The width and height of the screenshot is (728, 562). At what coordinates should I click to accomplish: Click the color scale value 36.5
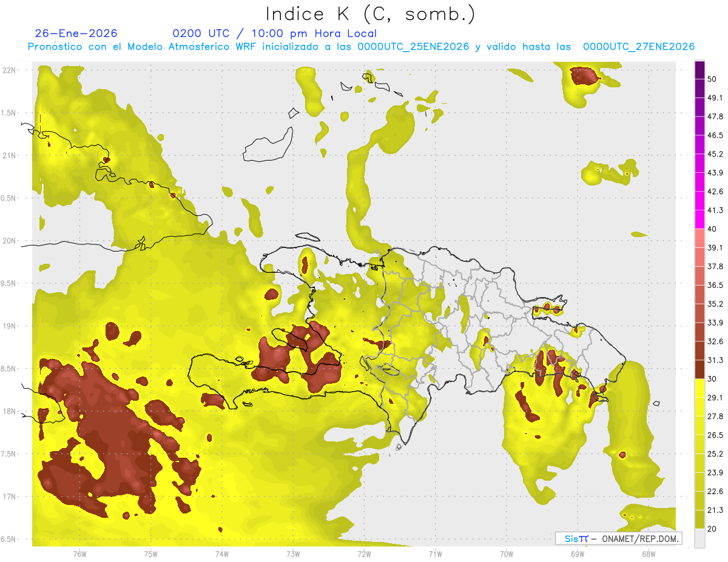716,285
